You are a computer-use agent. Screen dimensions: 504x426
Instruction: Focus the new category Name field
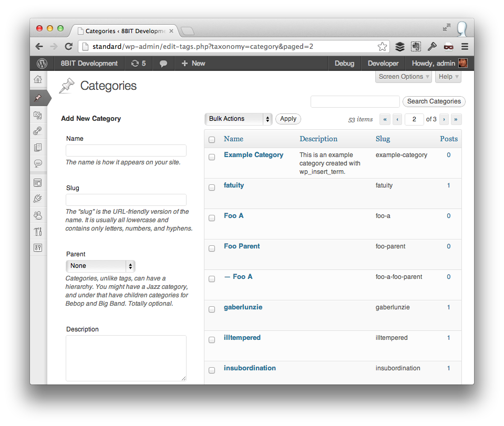click(126, 151)
